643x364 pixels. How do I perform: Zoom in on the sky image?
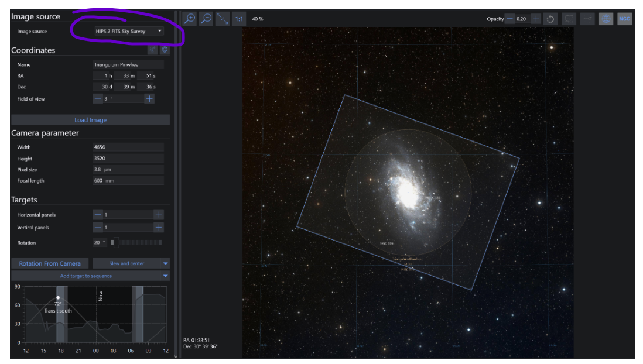pyautogui.click(x=190, y=19)
